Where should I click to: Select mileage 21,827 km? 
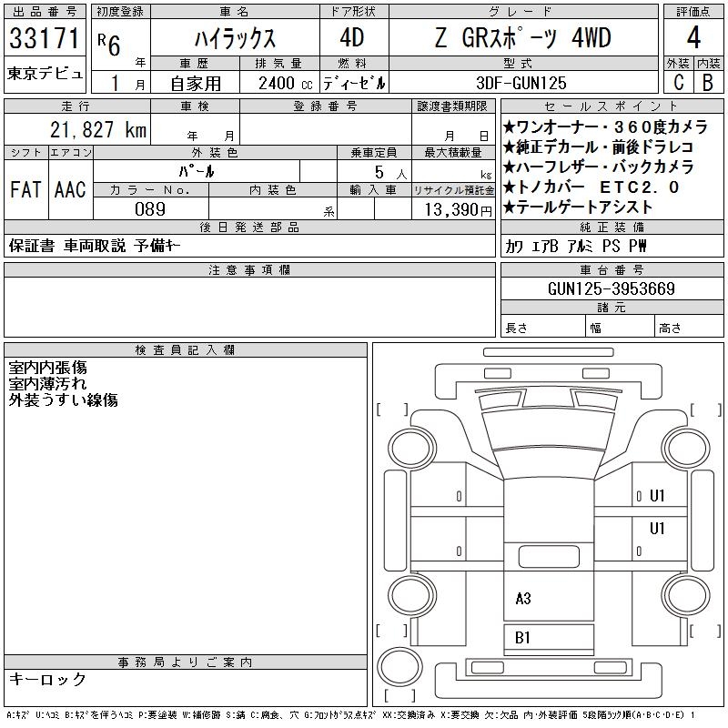click(x=98, y=129)
